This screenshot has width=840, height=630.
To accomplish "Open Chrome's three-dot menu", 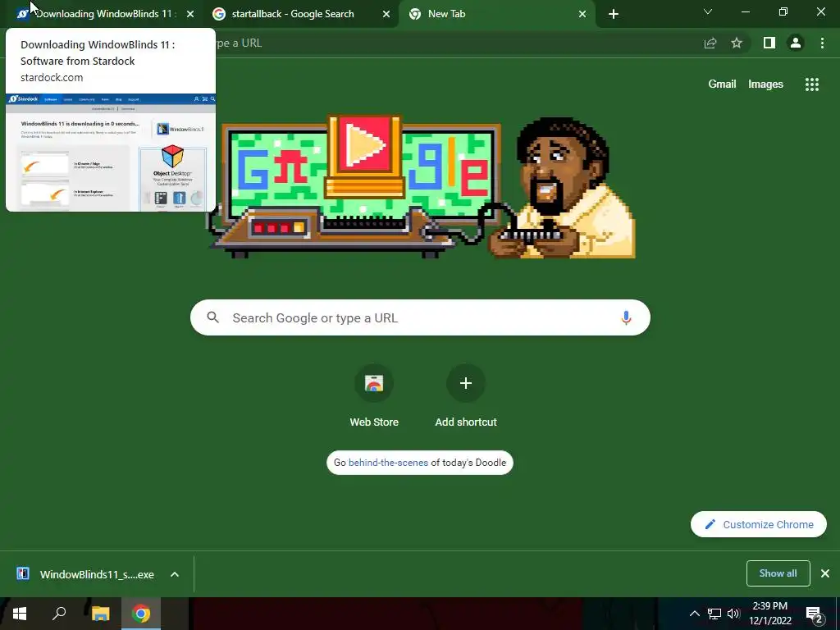I will point(822,43).
